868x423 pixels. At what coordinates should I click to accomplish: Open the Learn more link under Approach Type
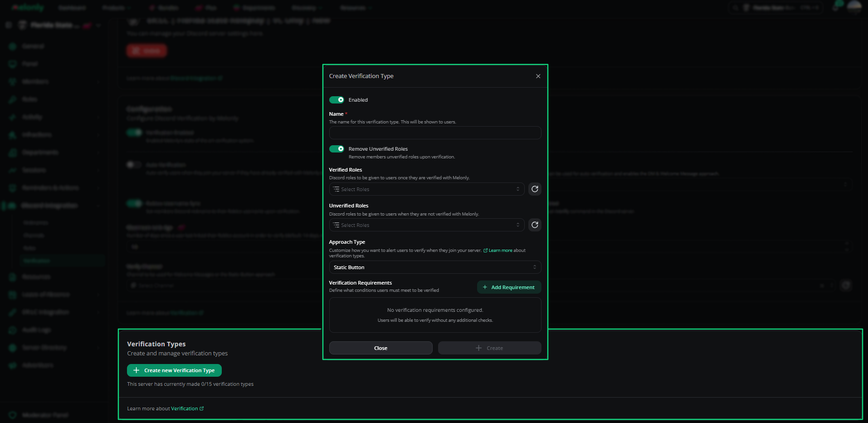(498, 251)
